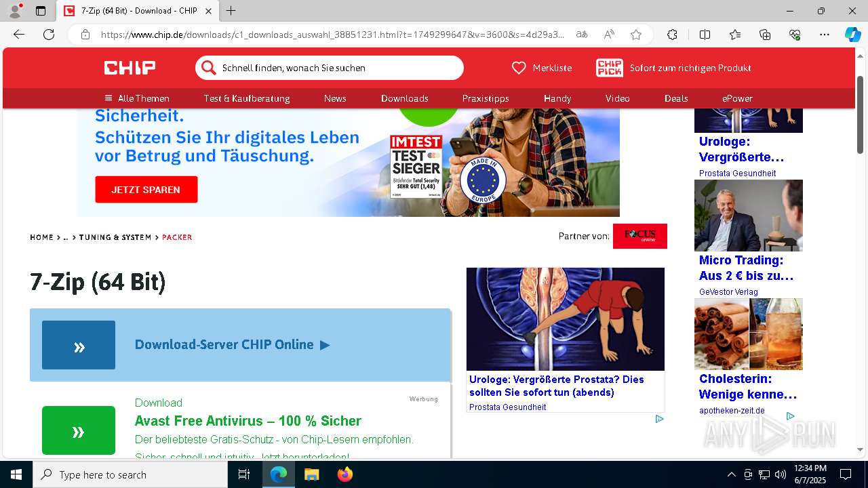Open Cholesterin cinnamon ad thumbnail
This screenshot has height=488, width=868.
(x=749, y=334)
